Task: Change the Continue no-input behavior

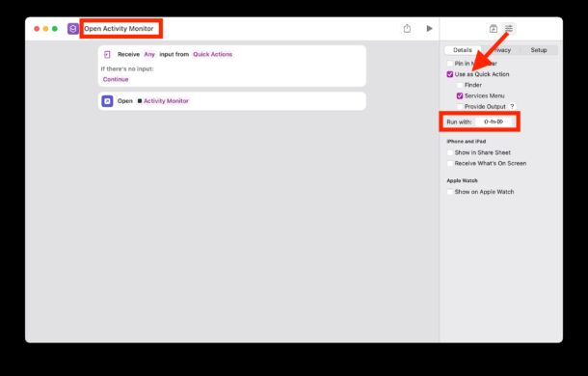Action: point(116,80)
